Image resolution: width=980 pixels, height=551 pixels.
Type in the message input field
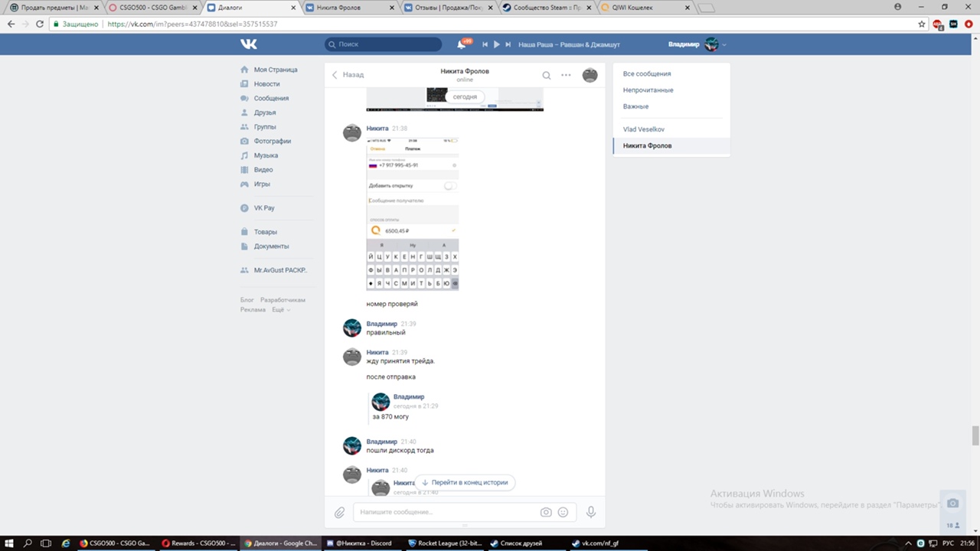(x=444, y=512)
